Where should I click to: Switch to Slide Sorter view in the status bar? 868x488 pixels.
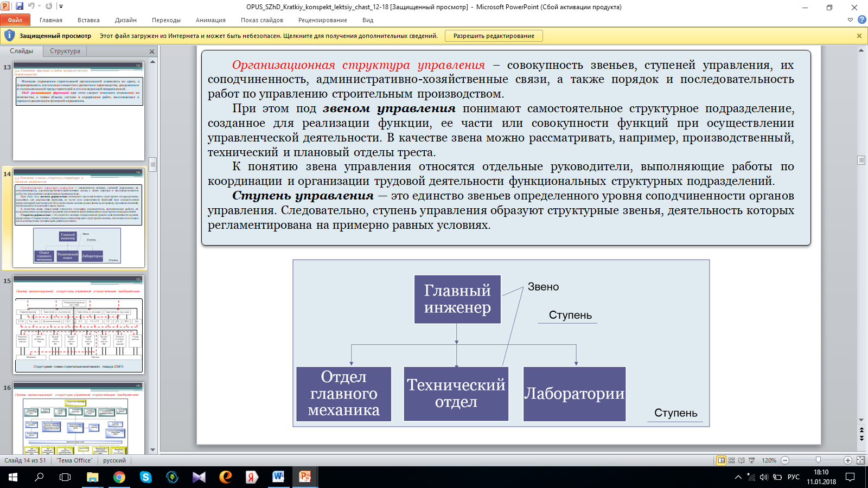731,460
